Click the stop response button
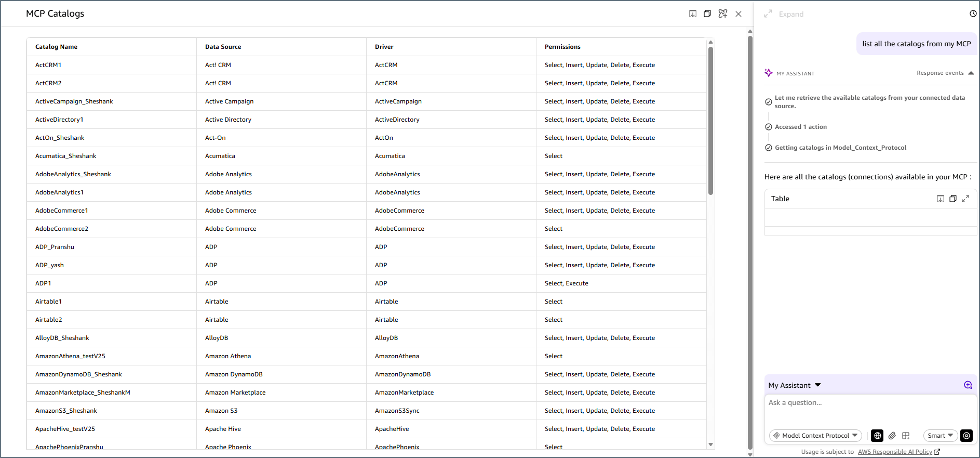 pyautogui.click(x=966, y=436)
